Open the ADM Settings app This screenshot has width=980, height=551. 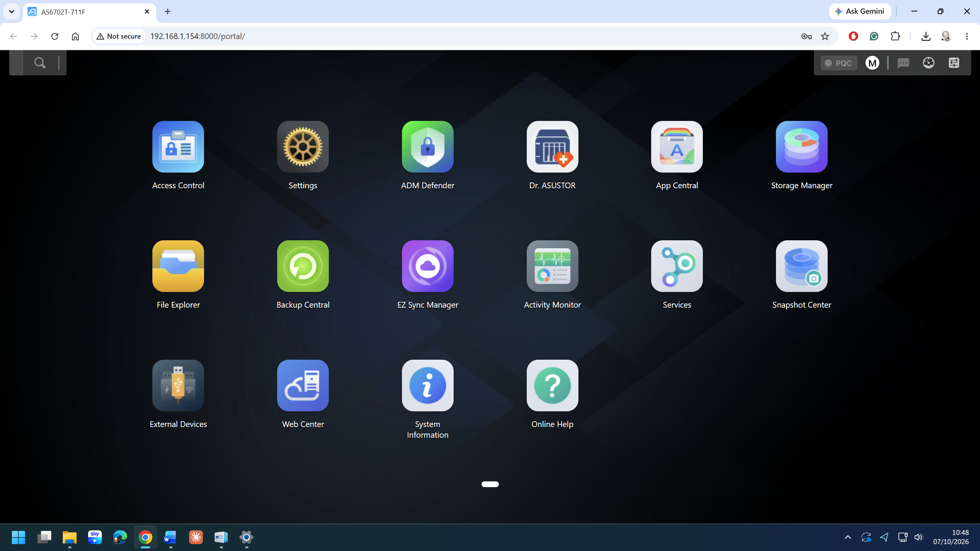[303, 147]
